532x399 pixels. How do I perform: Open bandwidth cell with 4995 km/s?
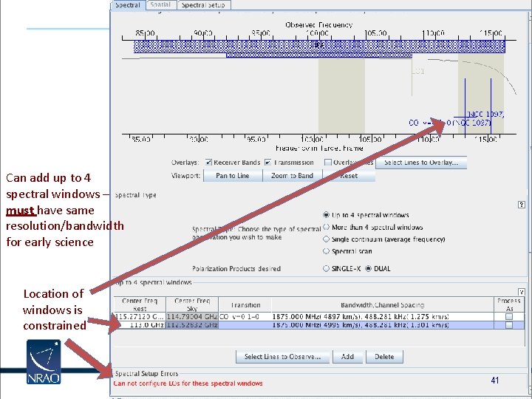(x=383, y=325)
